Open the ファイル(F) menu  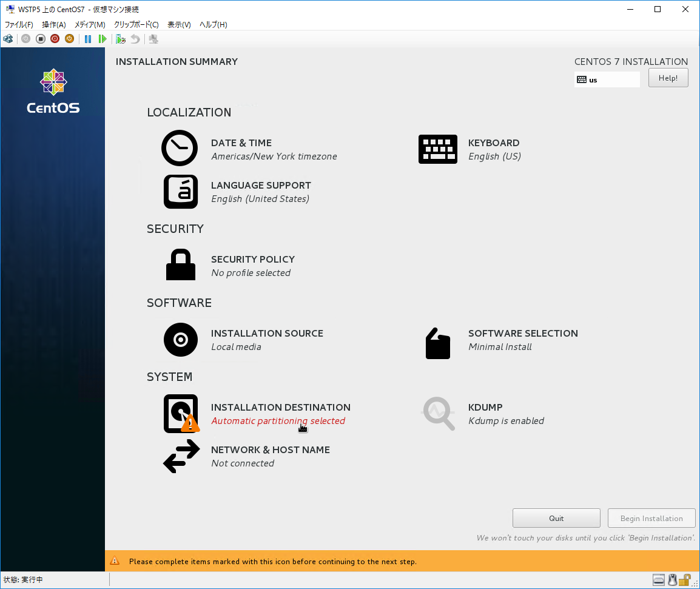tap(19, 24)
